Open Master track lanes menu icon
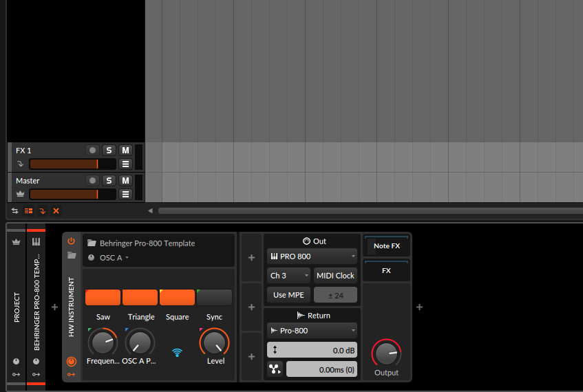Viewport: 583px width, 392px height. coord(126,194)
